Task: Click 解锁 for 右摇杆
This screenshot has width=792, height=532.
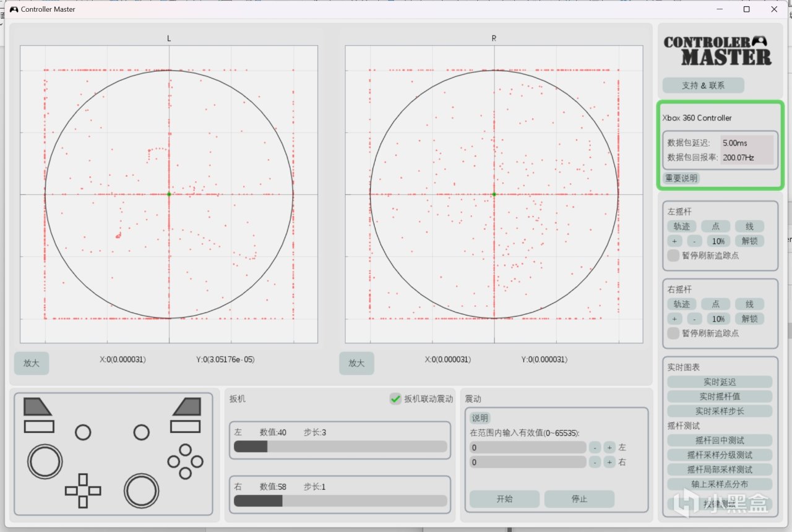Action: tap(749, 319)
